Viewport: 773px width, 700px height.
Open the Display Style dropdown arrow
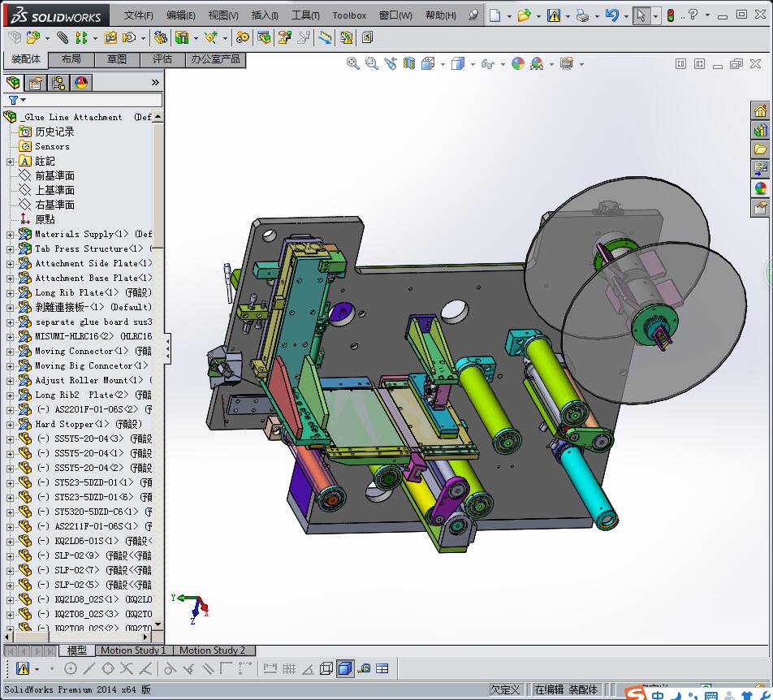pyautogui.click(x=473, y=64)
